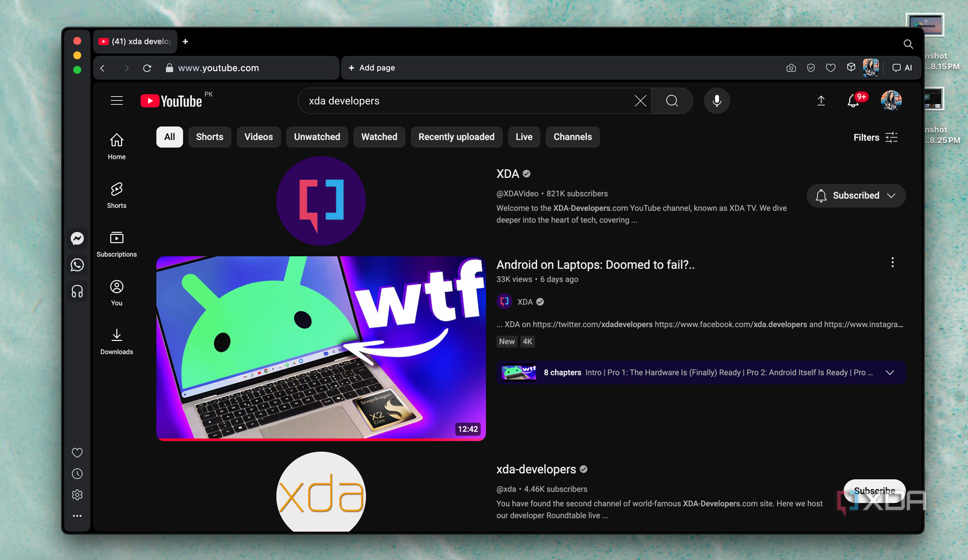Image resolution: width=968 pixels, height=560 pixels.
Task: Open the AI chat button in toolbar
Action: click(902, 68)
